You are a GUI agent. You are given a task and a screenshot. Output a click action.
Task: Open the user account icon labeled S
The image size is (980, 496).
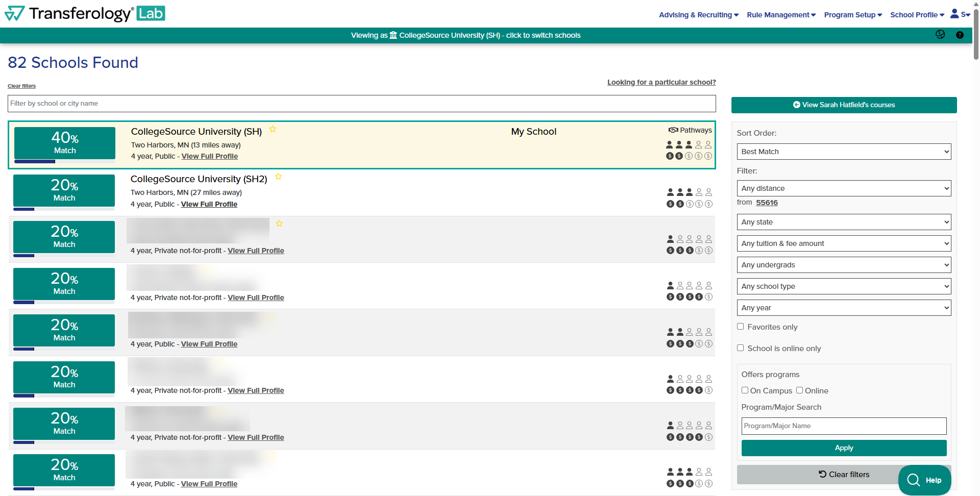pos(960,14)
